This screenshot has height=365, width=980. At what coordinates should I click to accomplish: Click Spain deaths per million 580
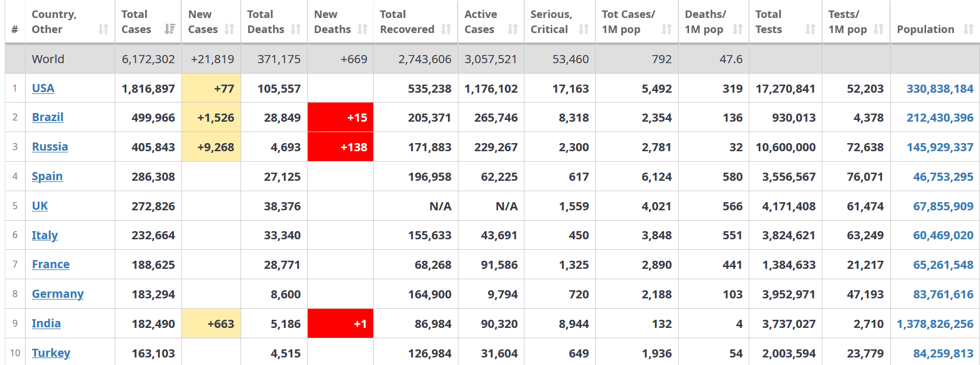[733, 177]
